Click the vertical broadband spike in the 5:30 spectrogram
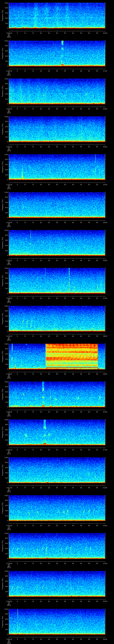Image resolution: width=114 pixels, height=644 pixels. click(x=62, y=53)
